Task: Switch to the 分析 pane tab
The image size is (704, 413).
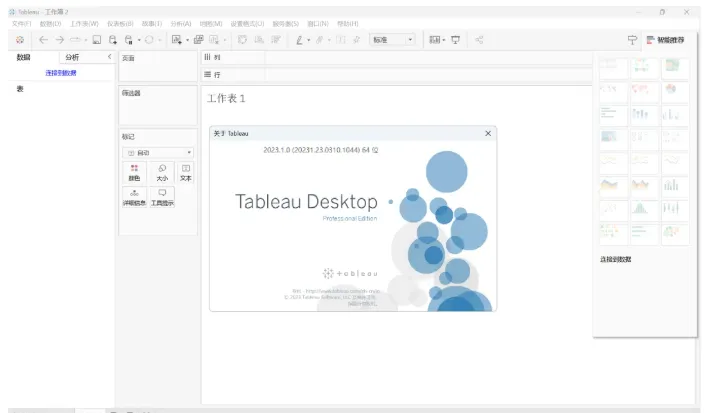Action: click(72, 57)
